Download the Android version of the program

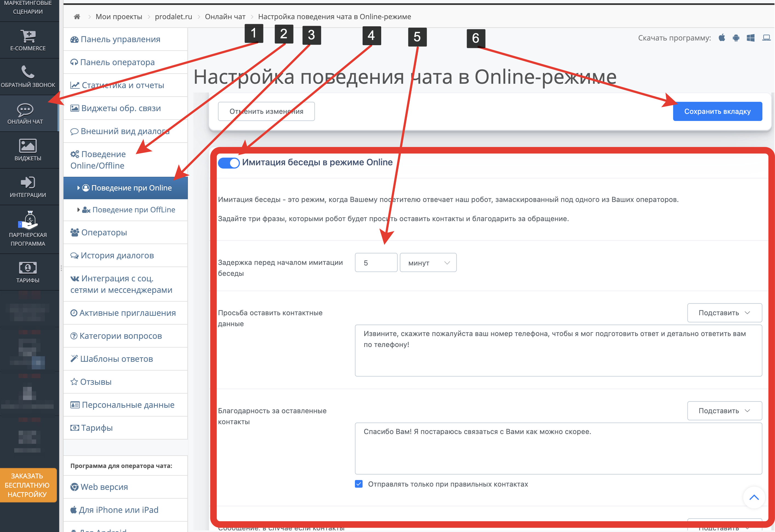[x=736, y=38]
